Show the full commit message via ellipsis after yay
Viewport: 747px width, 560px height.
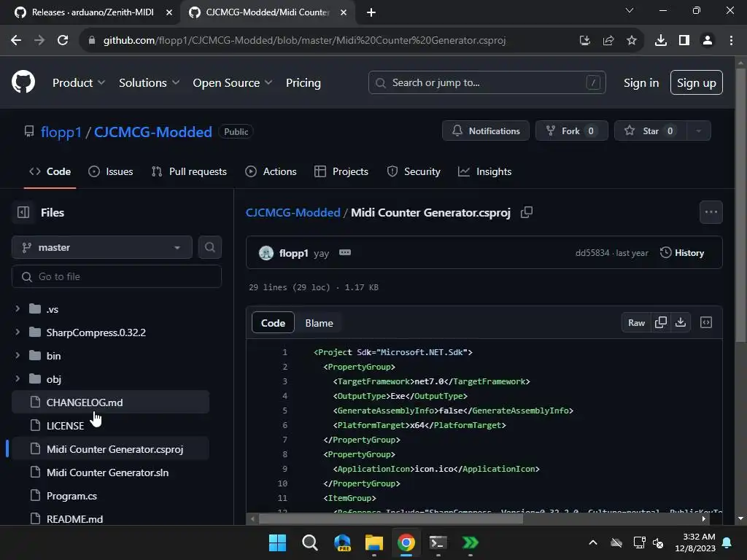coord(345,252)
